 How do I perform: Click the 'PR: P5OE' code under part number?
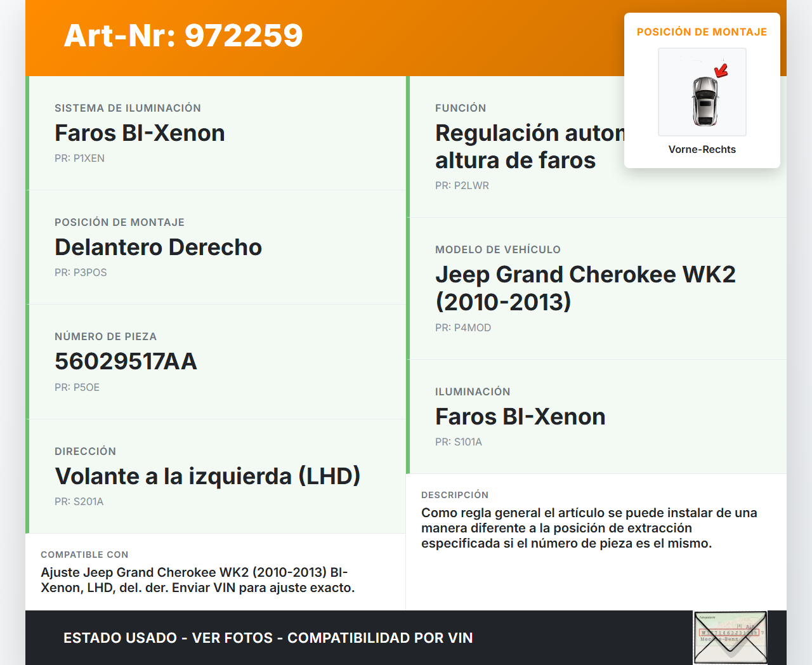point(77,387)
